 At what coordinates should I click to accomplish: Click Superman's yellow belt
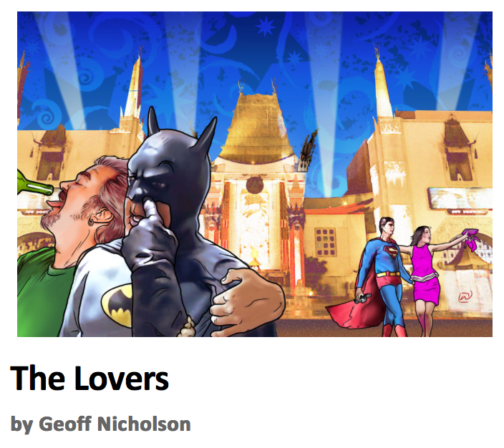coord(388,275)
